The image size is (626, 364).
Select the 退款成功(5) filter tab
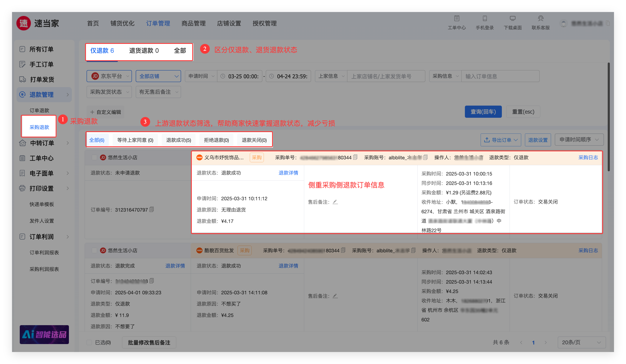click(178, 140)
